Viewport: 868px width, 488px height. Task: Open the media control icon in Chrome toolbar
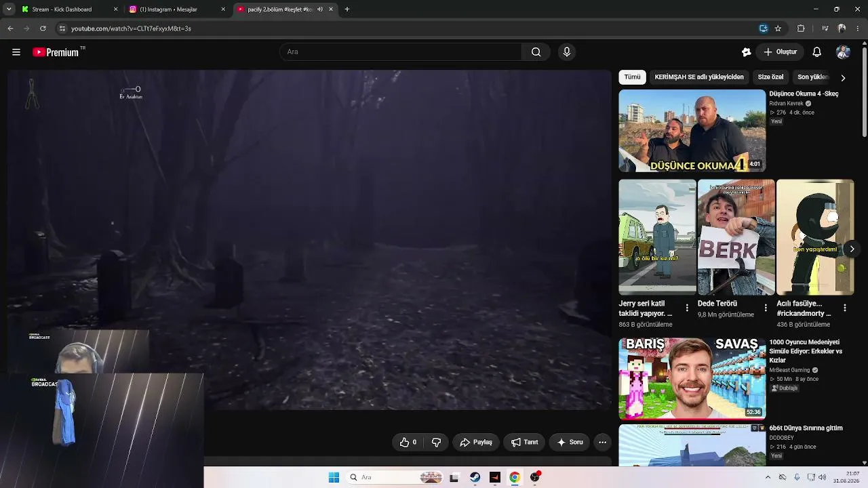(825, 28)
